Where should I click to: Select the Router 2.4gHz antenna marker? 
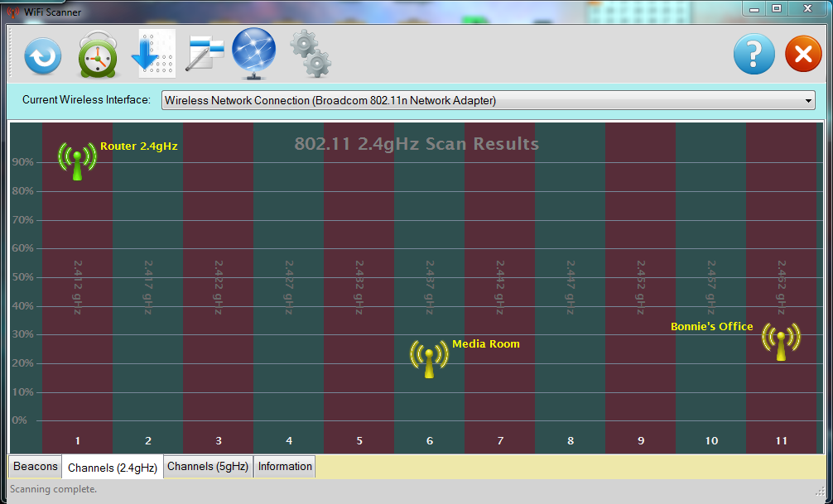pyautogui.click(x=77, y=160)
